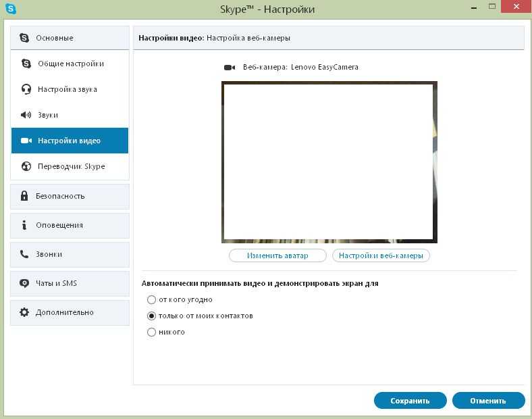This screenshot has width=532, height=419.
Task: Close the Skype settings window
Action: point(516,7)
